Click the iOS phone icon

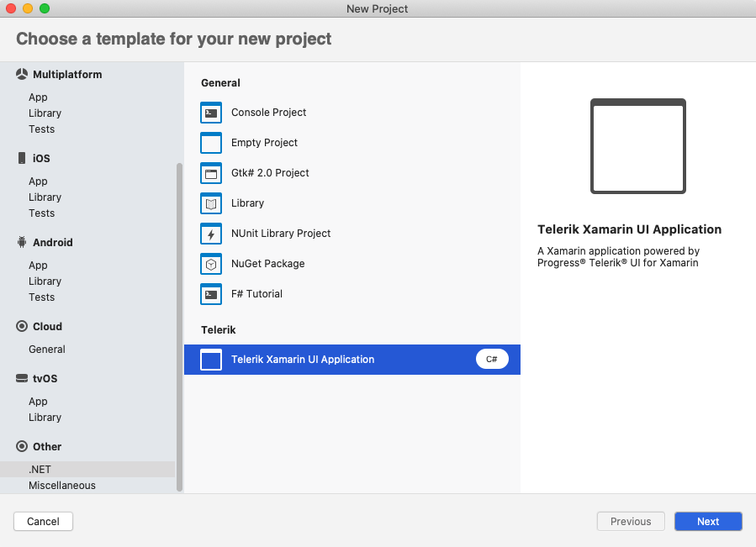(x=22, y=158)
